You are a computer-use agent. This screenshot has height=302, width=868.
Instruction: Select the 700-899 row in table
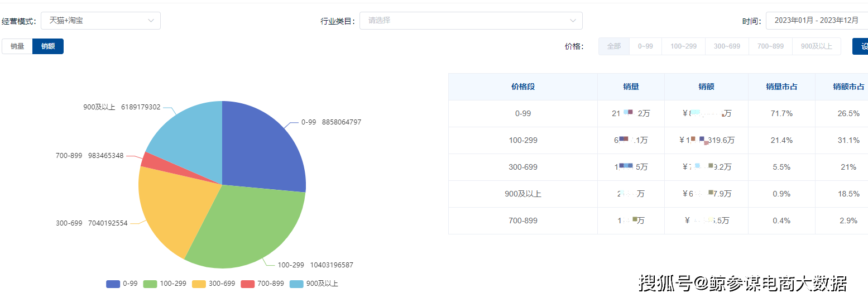click(x=658, y=221)
